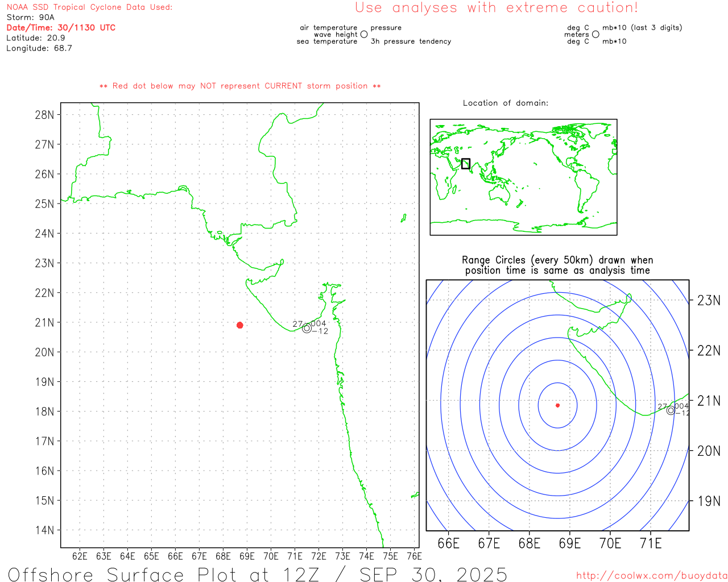
Task: Click 'mb*10 (last 3 digits)' legend label
Action: click(642, 27)
